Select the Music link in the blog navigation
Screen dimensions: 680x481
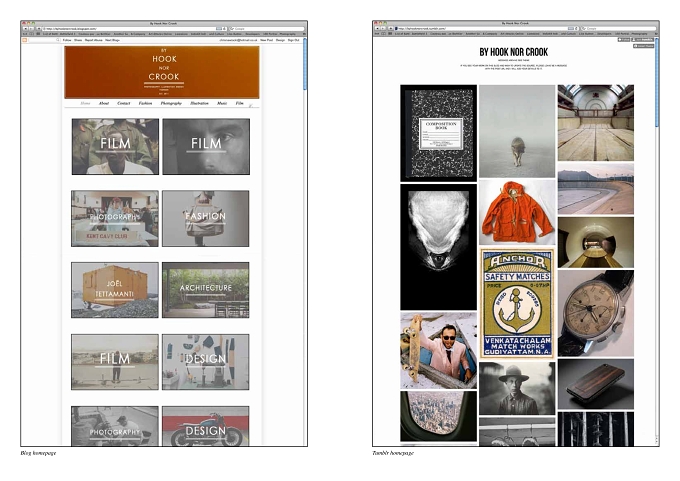[222, 103]
